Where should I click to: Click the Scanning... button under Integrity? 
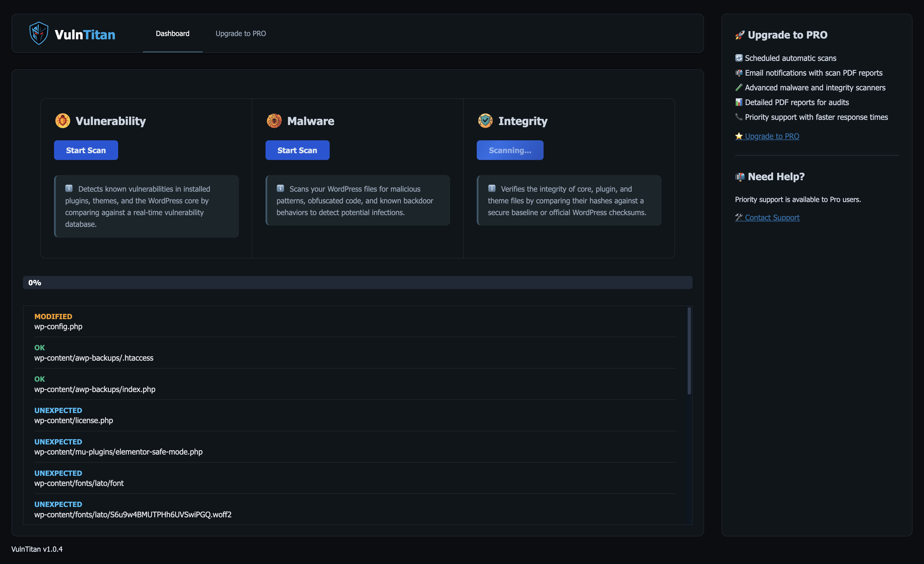510,150
